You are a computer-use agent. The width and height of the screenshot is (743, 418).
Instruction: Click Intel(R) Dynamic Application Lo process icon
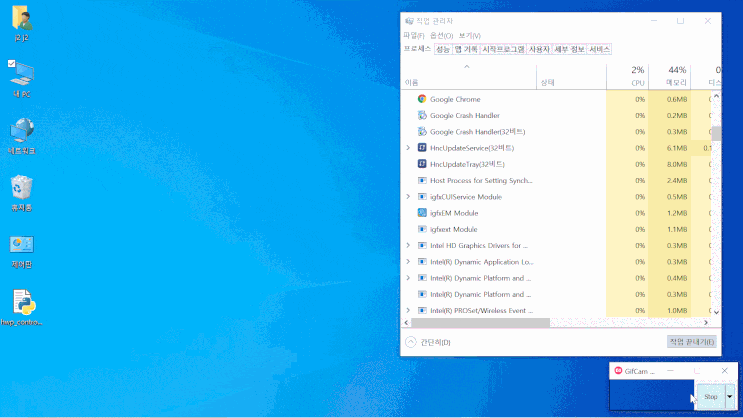coord(422,262)
